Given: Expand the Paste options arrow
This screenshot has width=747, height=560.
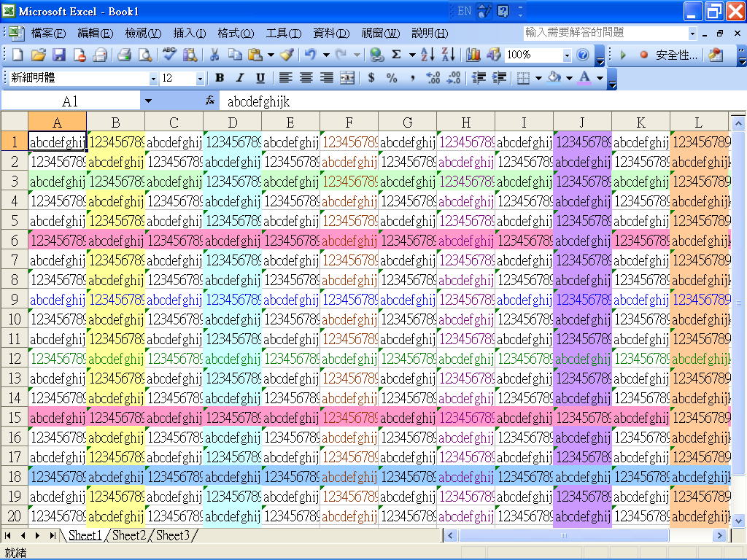Looking at the screenshot, I should coord(271,55).
